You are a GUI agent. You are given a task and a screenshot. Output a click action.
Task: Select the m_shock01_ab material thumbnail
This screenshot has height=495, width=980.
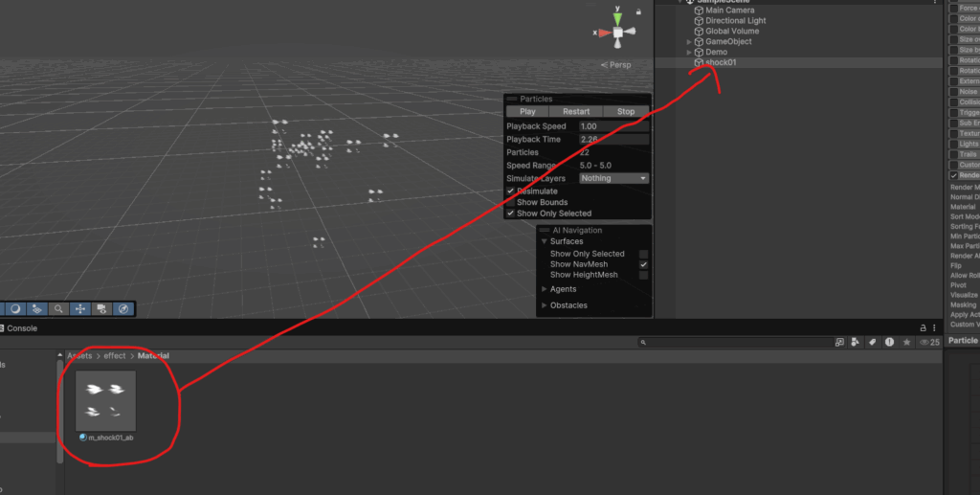pos(105,401)
